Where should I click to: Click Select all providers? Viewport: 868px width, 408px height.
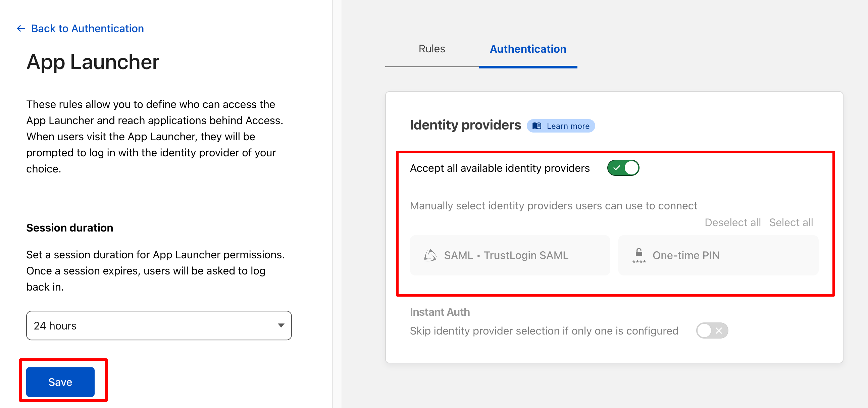pos(791,222)
